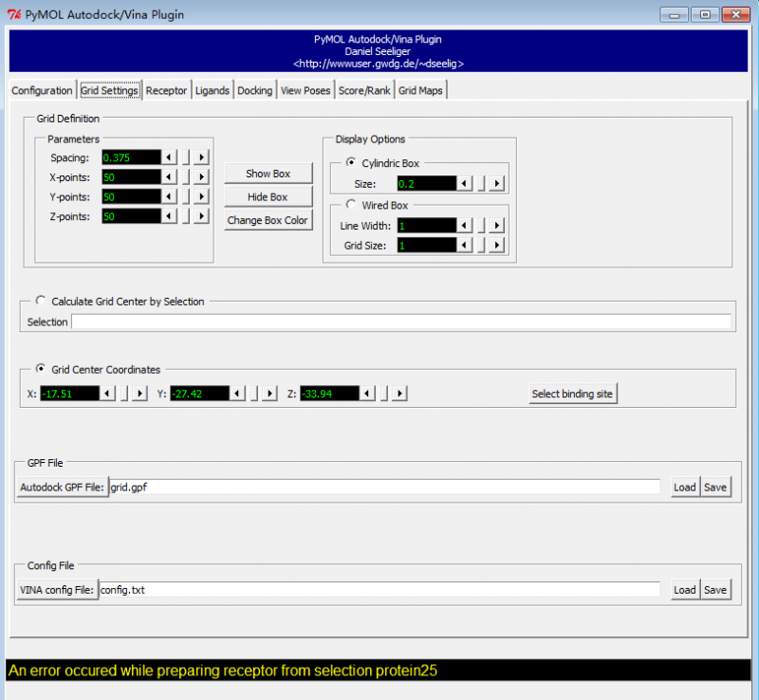
Task: Decrease Spacing value with left arrow
Action: point(169,157)
